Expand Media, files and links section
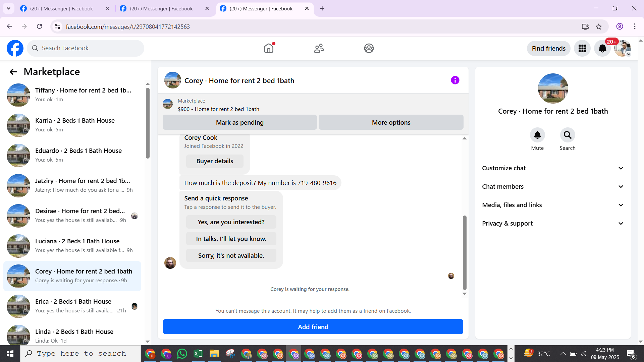Viewport: 644px width, 362px height. pos(553,205)
